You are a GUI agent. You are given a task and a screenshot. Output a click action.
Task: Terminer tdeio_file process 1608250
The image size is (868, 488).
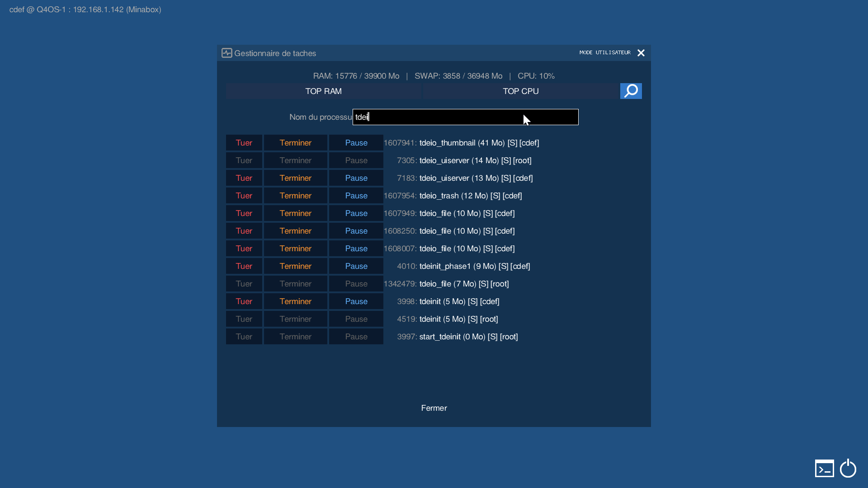point(296,231)
